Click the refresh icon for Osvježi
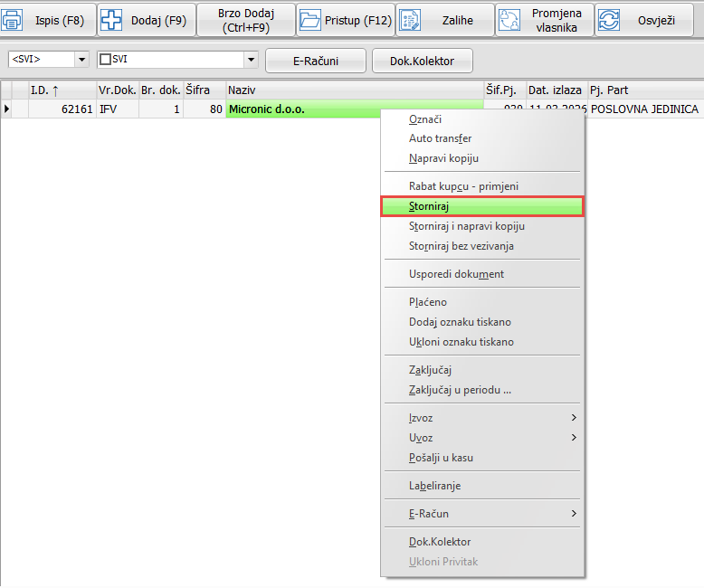 [609, 20]
